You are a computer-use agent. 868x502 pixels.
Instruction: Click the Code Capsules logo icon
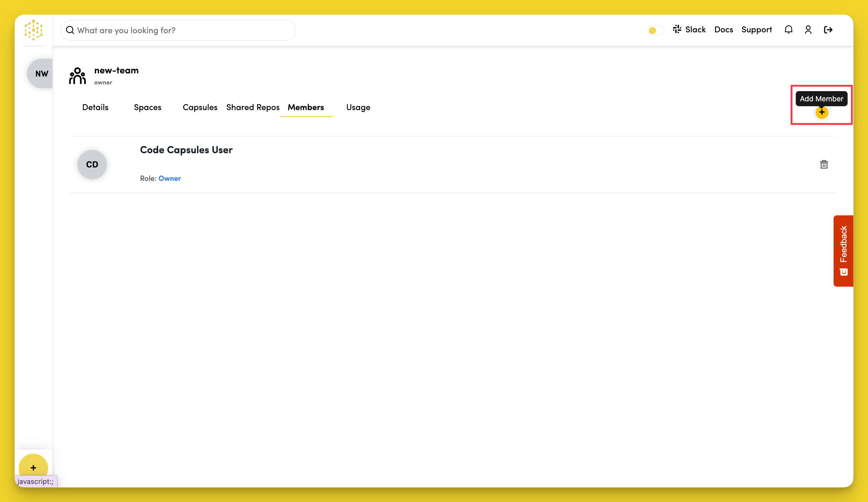pos(33,30)
